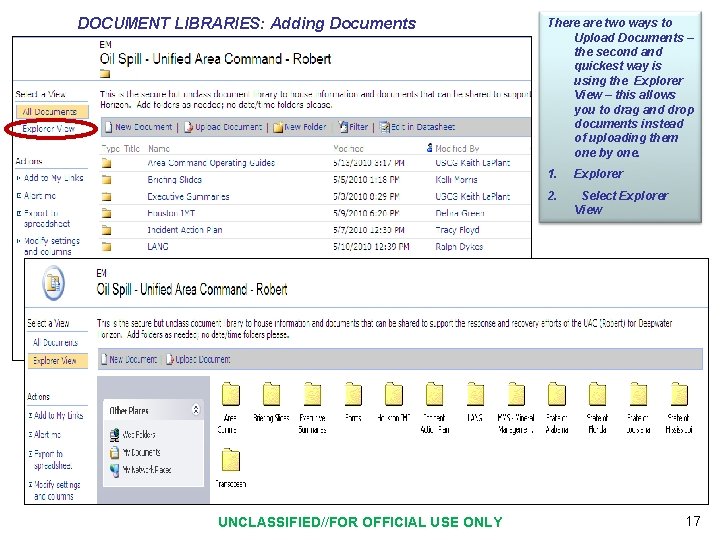Click Add to My Links in the lower window

click(59, 416)
